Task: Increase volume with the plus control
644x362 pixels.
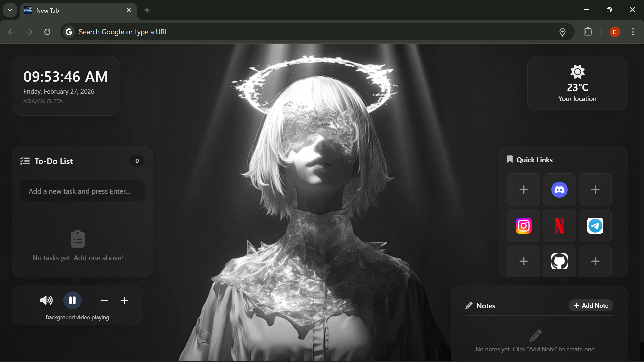Action: click(124, 300)
